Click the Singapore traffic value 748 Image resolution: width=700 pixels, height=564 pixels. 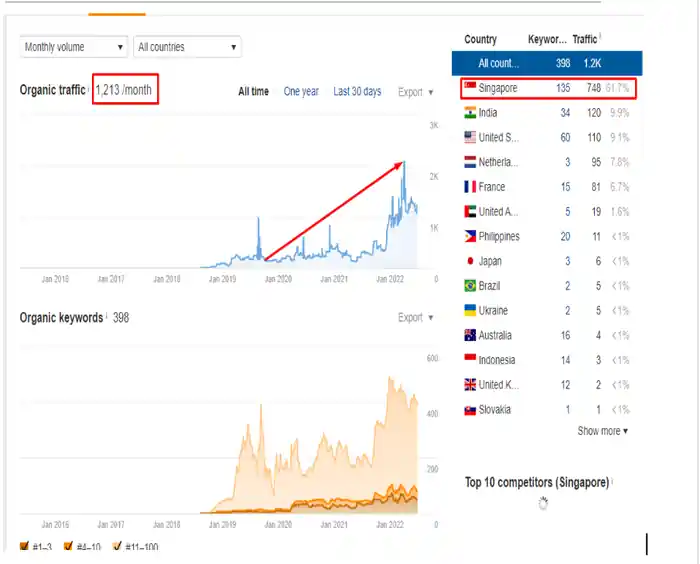click(593, 88)
